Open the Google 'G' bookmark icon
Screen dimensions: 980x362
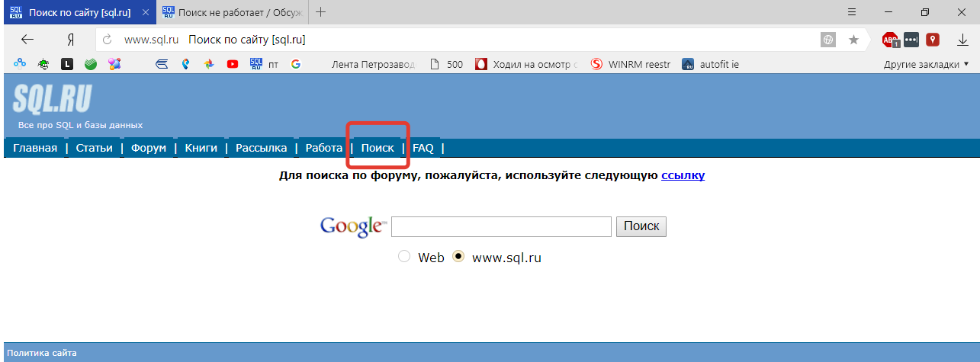pos(296,65)
